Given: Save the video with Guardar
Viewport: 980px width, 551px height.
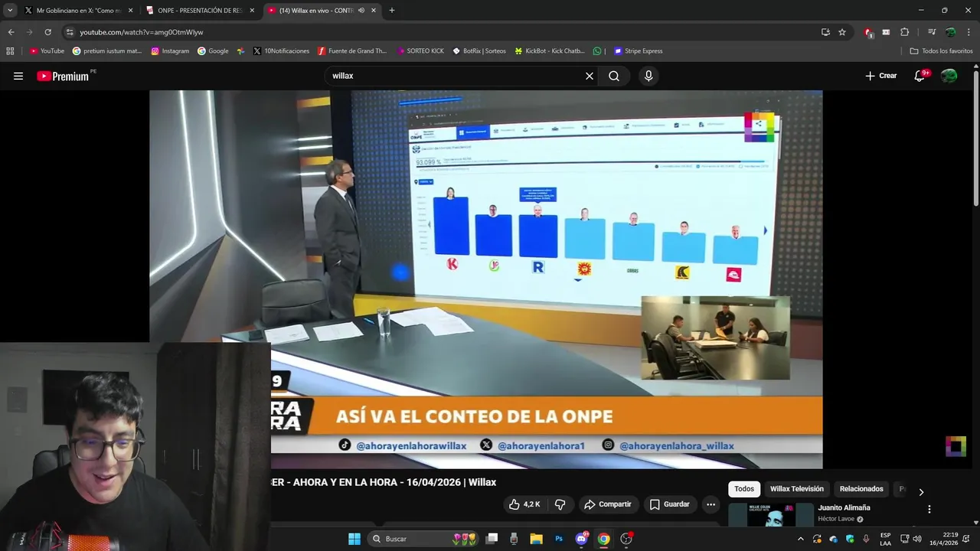Looking at the screenshot, I should click(670, 504).
